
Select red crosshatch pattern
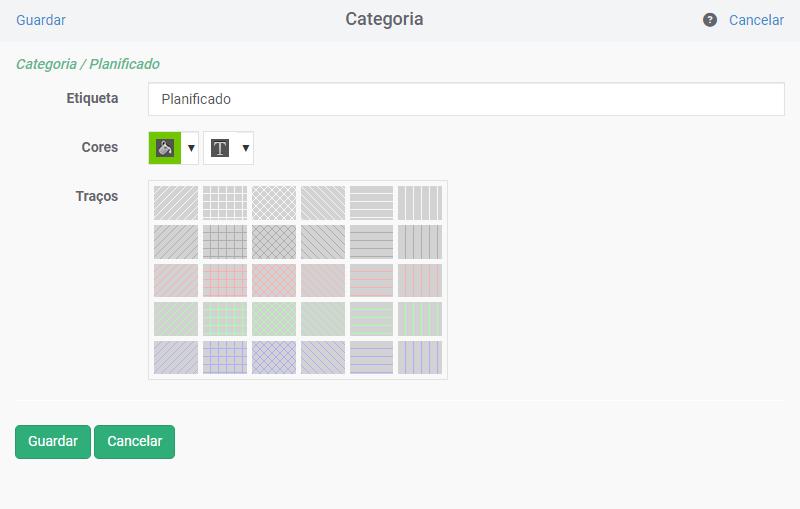[274, 281]
